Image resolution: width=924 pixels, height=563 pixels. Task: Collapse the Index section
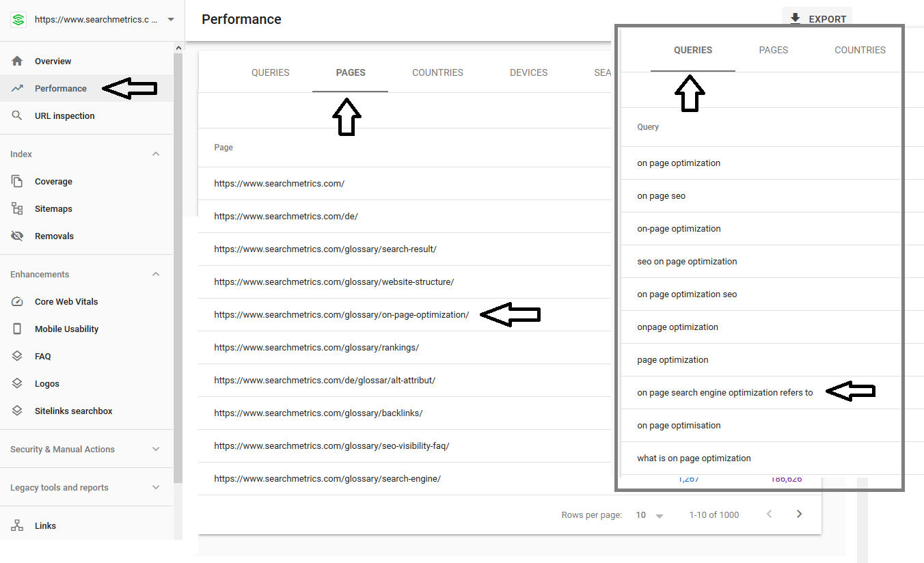point(156,154)
